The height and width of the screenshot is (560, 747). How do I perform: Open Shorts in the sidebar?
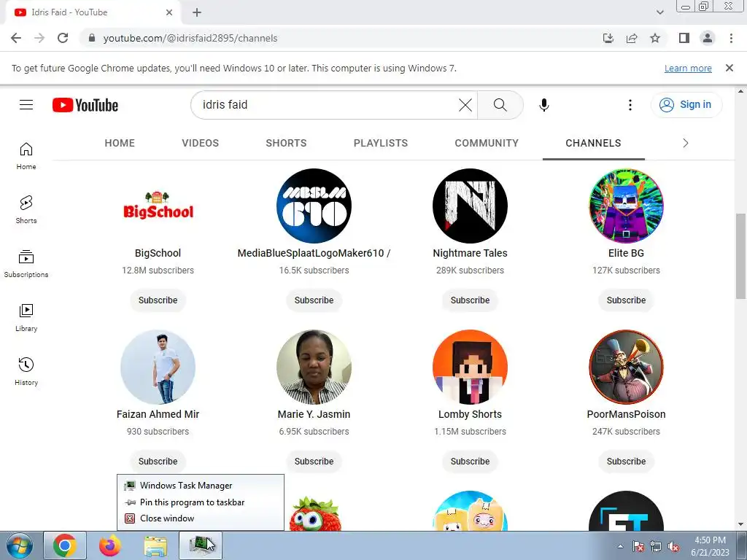(26, 210)
